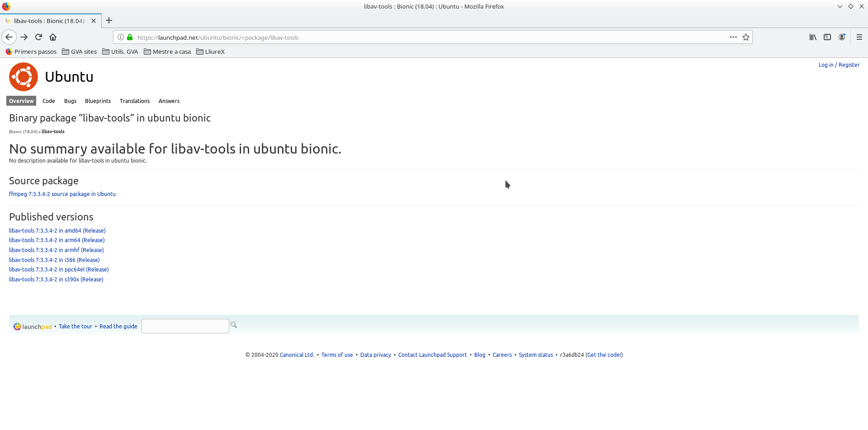Open libav-tools s390x release link

tap(56, 279)
